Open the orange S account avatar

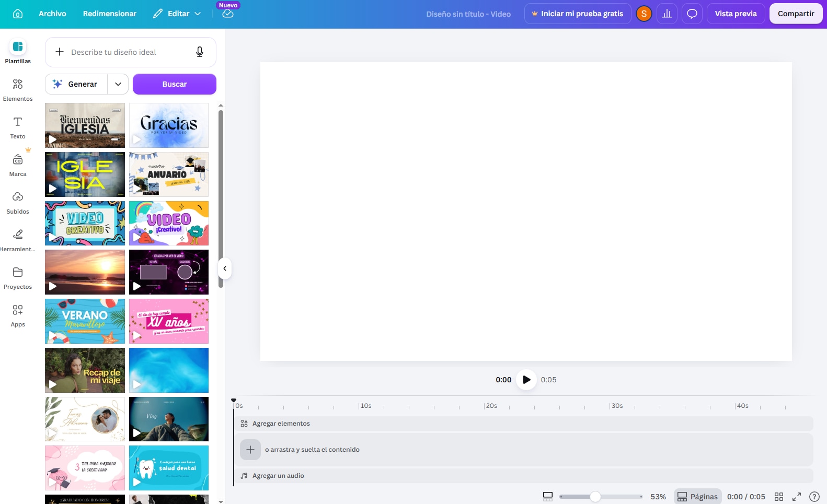(x=644, y=14)
